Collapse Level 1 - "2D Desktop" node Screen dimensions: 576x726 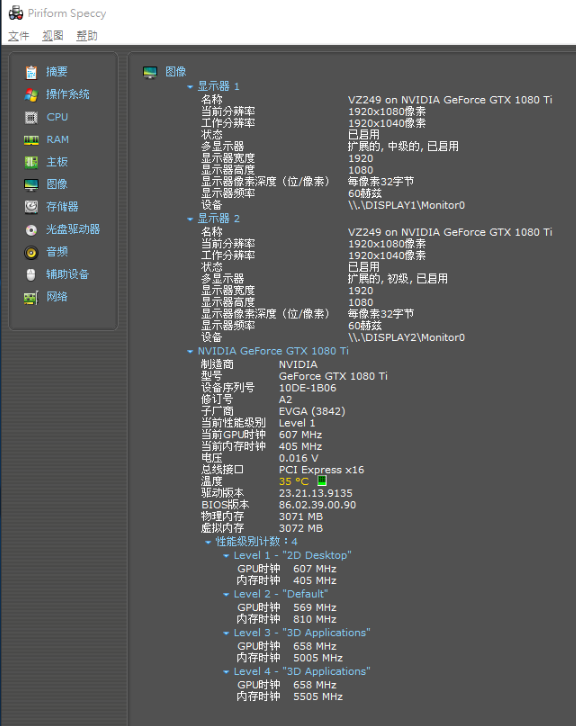(x=226, y=556)
